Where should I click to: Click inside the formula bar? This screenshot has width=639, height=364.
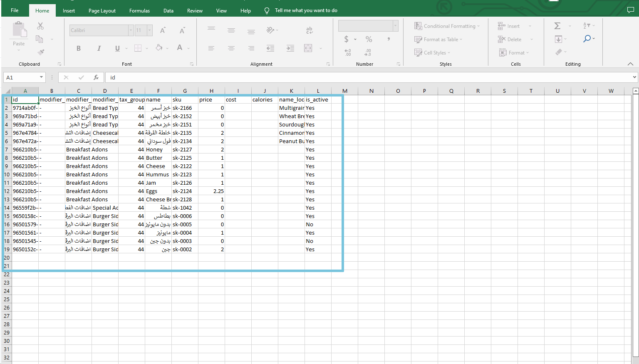[291, 77]
